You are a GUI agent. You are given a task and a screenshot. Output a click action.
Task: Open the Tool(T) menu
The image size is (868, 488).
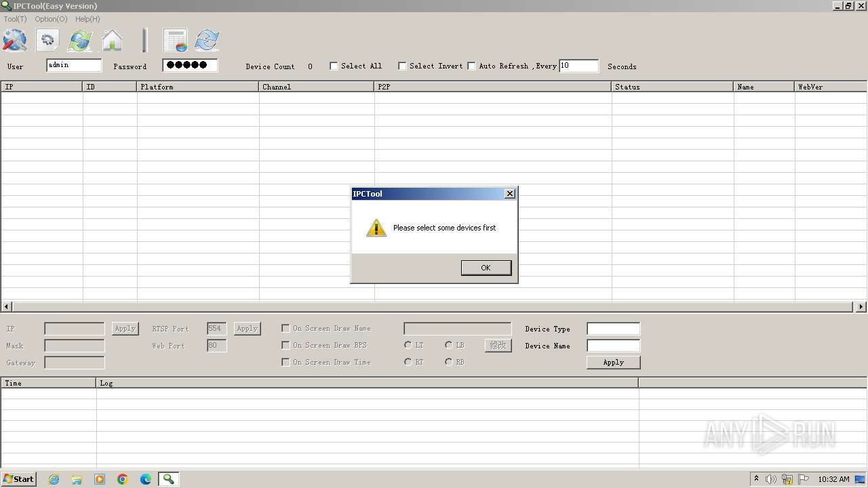tap(15, 19)
